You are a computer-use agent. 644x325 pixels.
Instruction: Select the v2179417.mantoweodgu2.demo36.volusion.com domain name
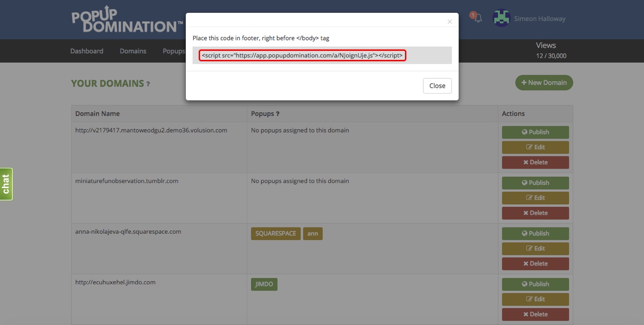coord(151,130)
